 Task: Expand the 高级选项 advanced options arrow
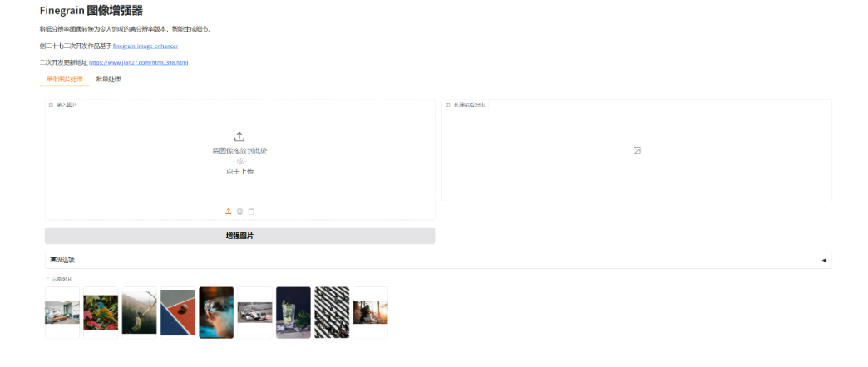(x=824, y=260)
